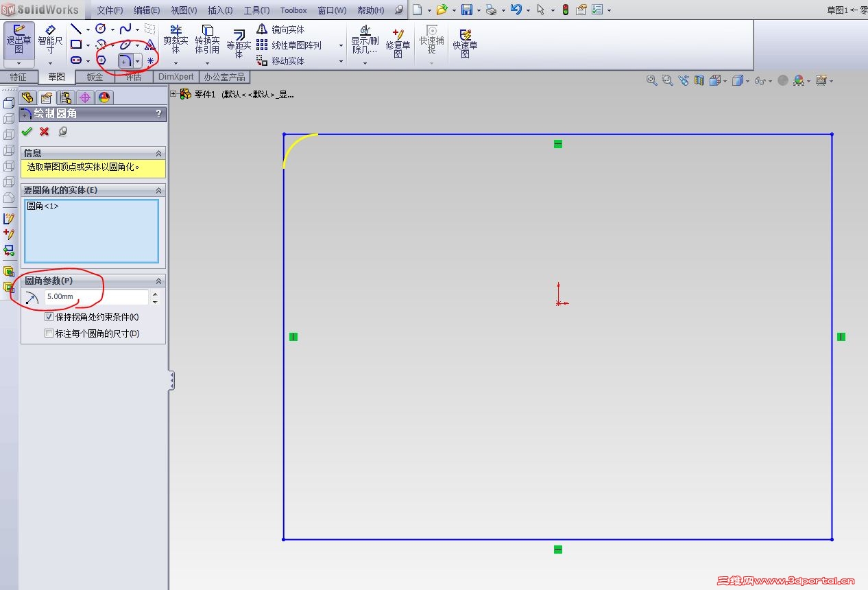Open dropdown under Trim Entities (剪裁实体)
The image size is (868, 590).
[176, 63]
